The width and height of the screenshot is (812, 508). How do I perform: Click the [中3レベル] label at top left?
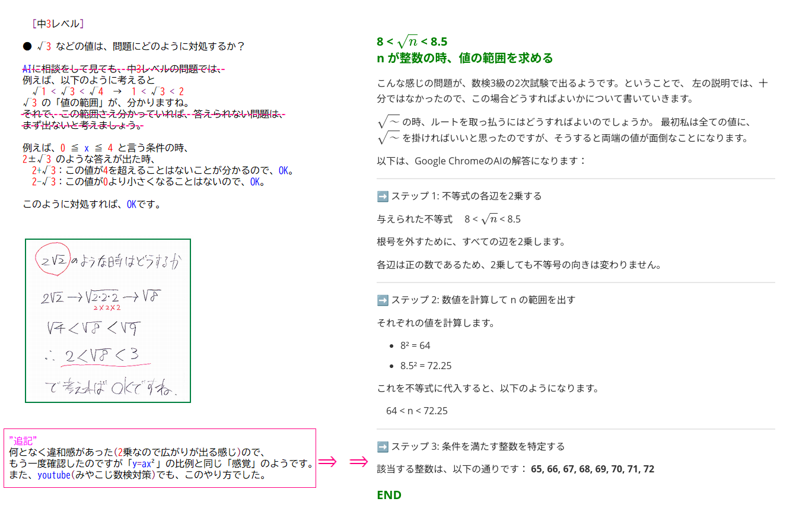[x=59, y=24]
